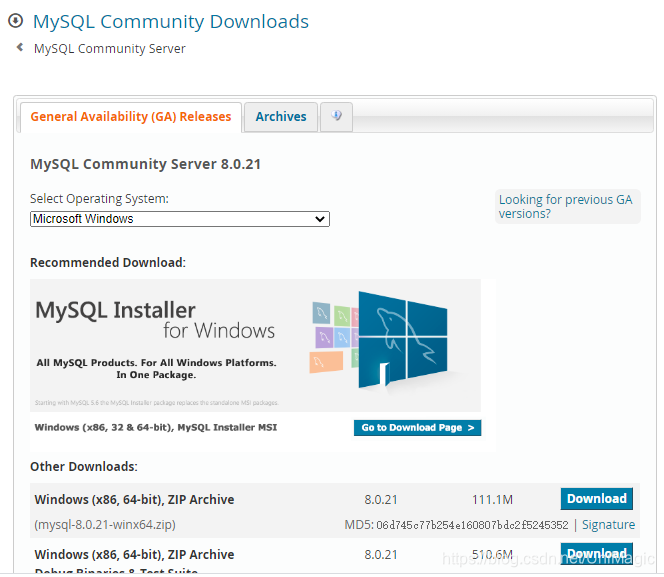Click the download circle icon beside page title

[x=16, y=21]
